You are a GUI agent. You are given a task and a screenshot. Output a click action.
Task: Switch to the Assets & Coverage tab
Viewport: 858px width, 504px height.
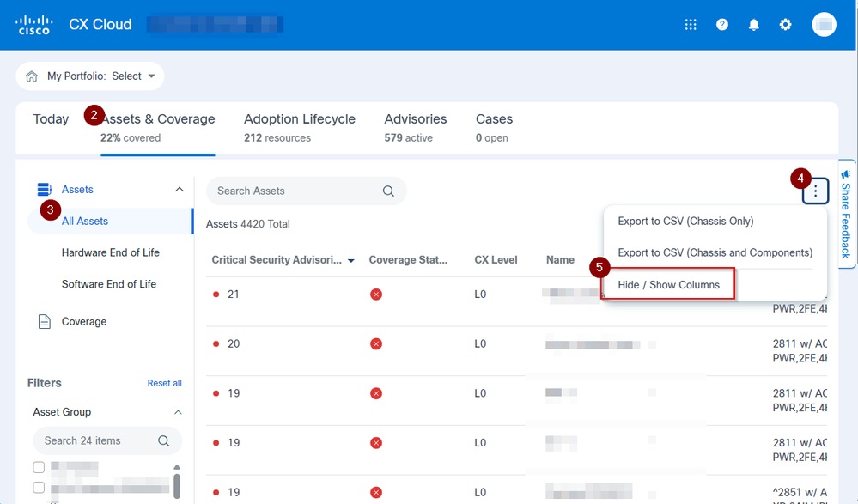pos(157,128)
